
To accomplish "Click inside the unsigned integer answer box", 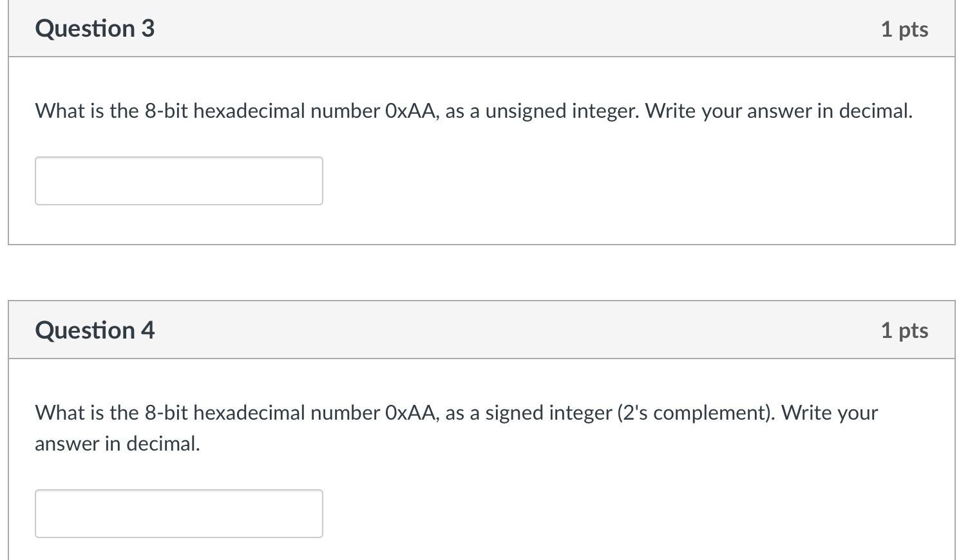I will 178,181.
